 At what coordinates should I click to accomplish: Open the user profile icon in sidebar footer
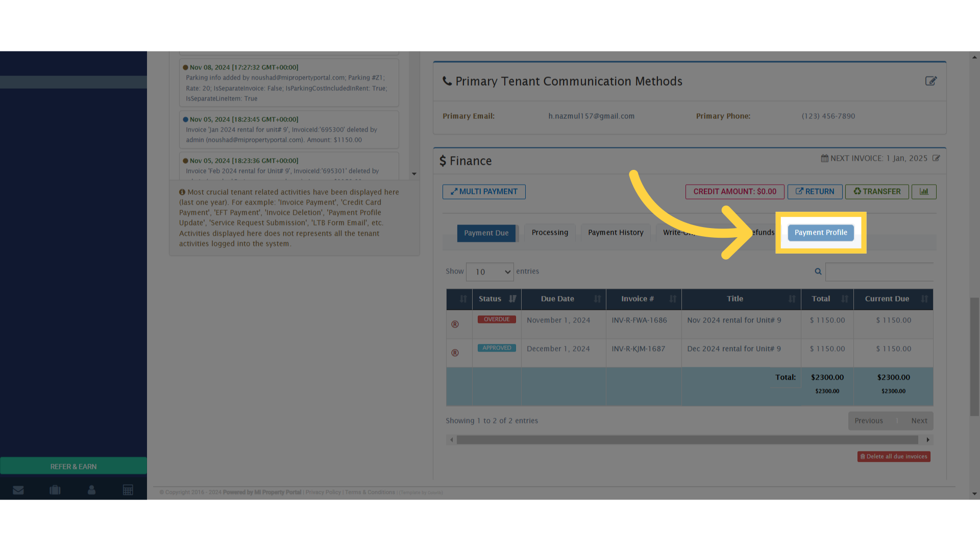click(92, 490)
